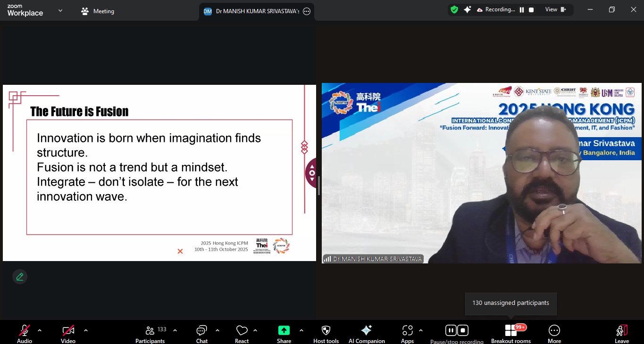Expand audio options chevron
Image resolution: width=644 pixels, height=344 pixels.
(x=40, y=330)
